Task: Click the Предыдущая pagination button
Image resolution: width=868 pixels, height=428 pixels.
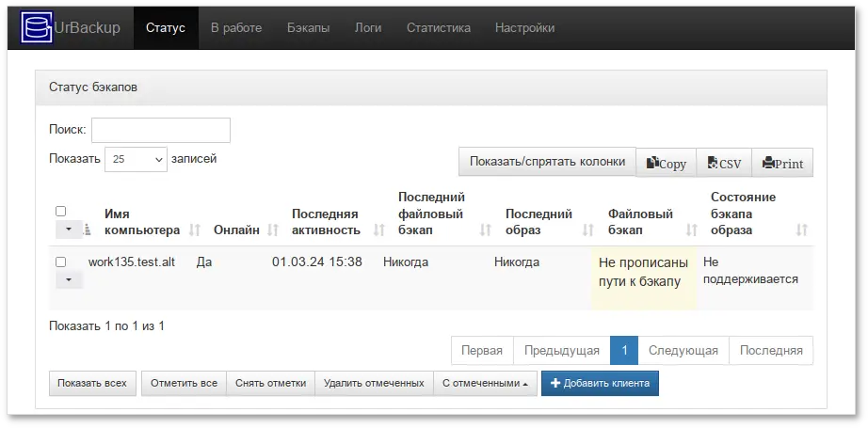Action: pyautogui.click(x=562, y=351)
